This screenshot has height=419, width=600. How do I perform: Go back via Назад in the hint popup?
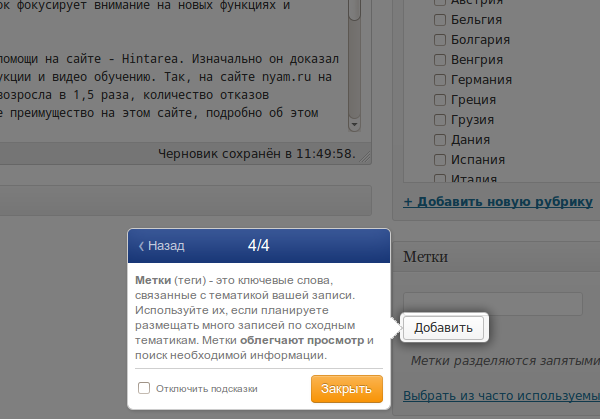(162, 246)
